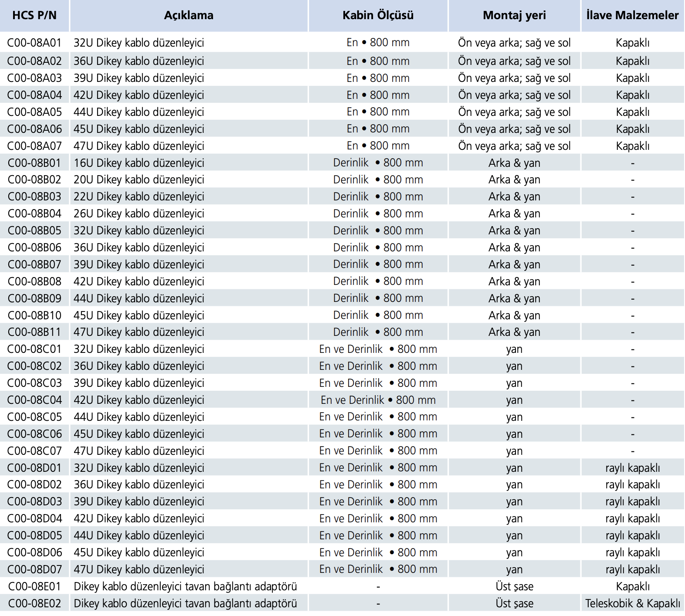The height and width of the screenshot is (616, 685).
Task: Select part number C00-08E02
Action: click(x=34, y=603)
